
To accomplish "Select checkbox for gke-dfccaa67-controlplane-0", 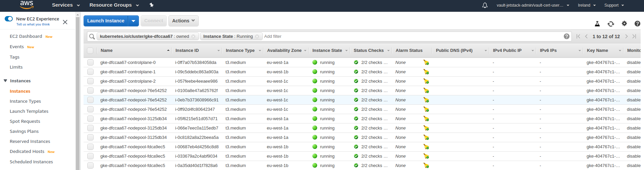I will coord(90,63).
